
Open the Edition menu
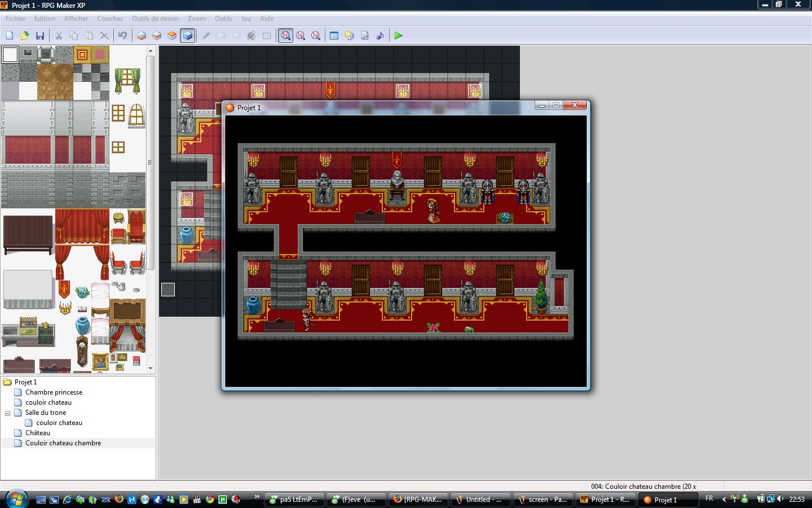point(45,18)
